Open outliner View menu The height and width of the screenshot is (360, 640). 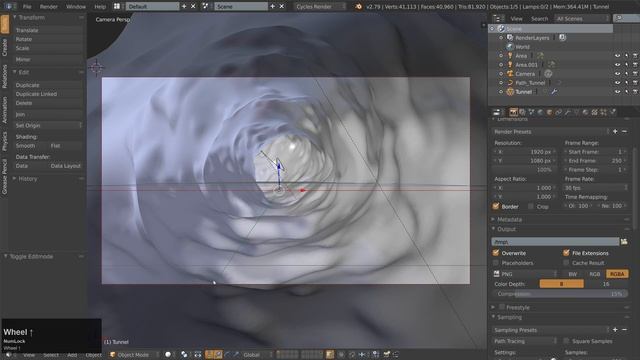pos(516,19)
